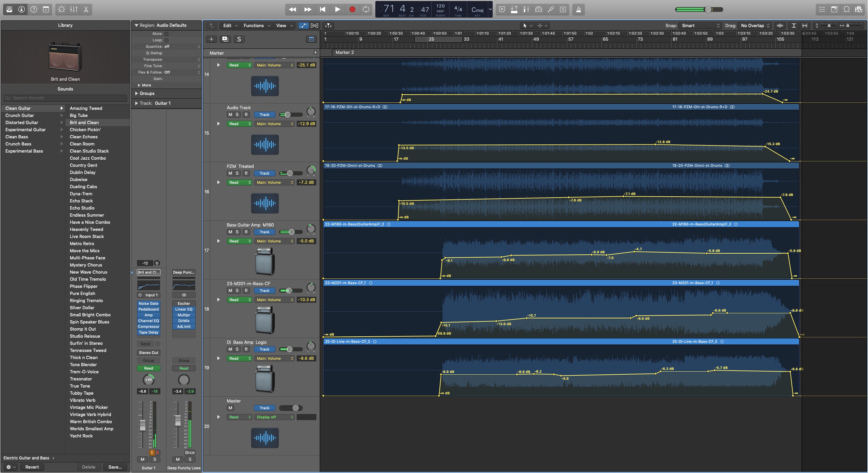Toggle Smart Controls dial icon
Screen dimensions: 868x473
pyautogui.click(x=62, y=9)
